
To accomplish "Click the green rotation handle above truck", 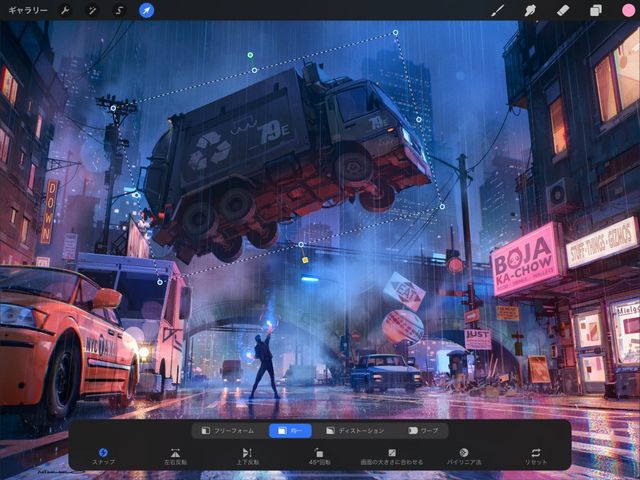I will (x=250, y=55).
